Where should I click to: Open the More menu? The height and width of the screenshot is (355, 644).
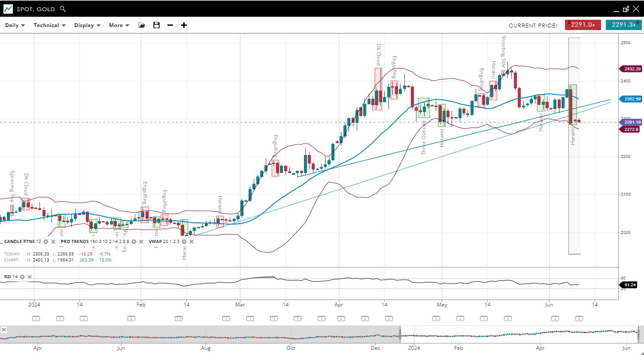tap(119, 25)
